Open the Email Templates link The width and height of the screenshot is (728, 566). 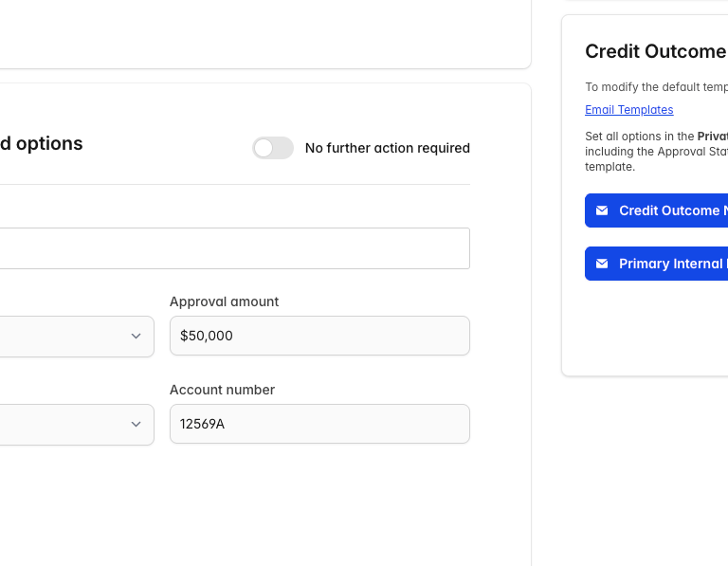click(628, 110)
